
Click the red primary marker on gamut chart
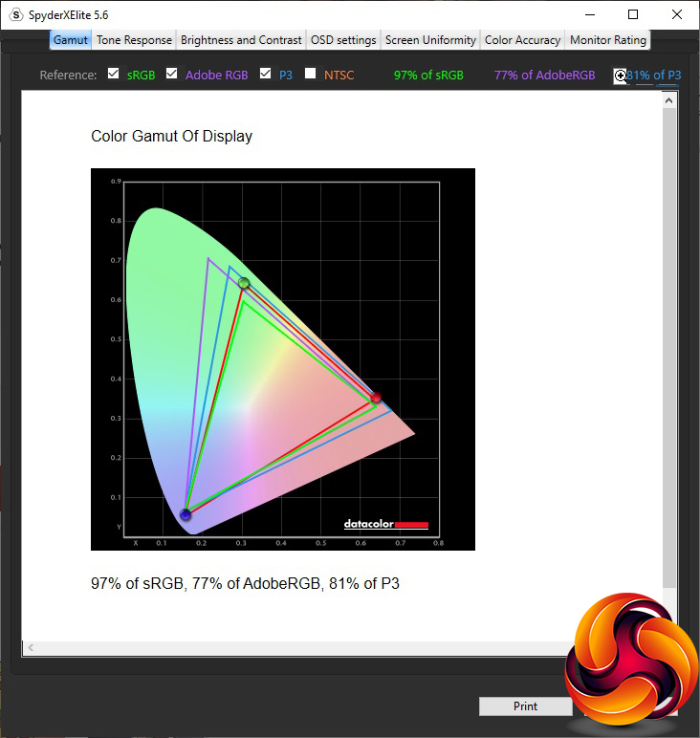375,398
